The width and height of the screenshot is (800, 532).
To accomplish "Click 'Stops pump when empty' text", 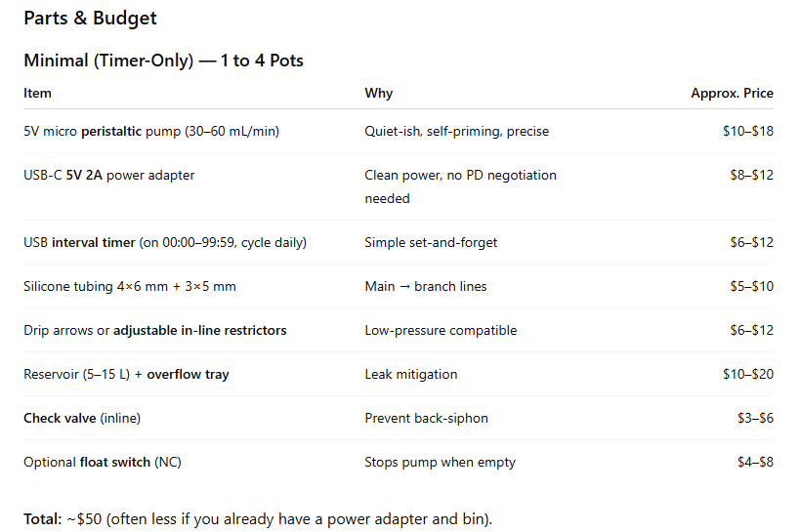I will pos(440,462).
